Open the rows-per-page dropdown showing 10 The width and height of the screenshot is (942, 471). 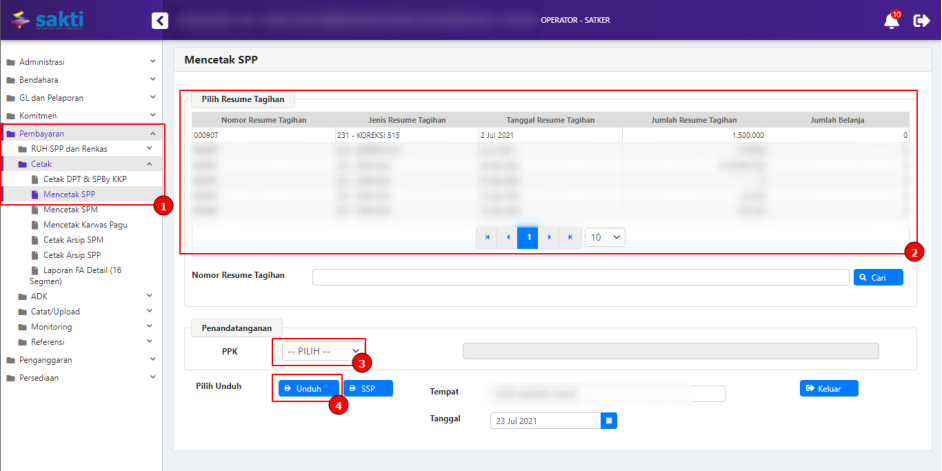pyautogui.click(x=604, y=237)
